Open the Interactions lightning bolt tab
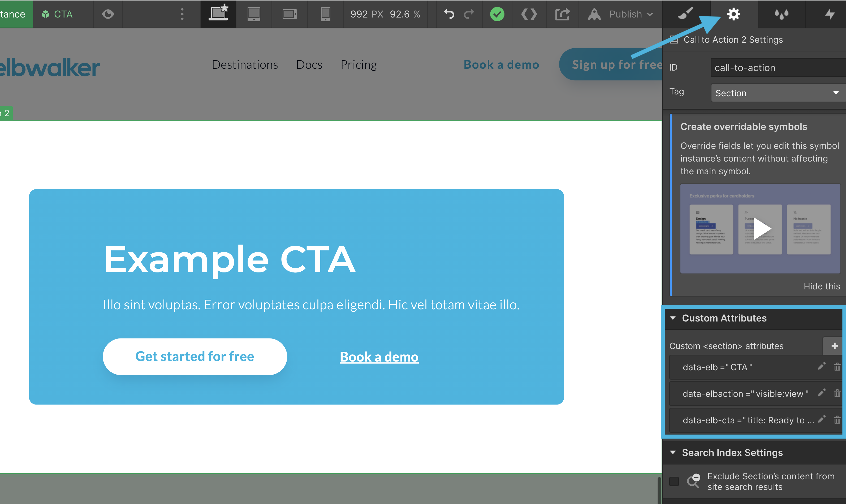This screenshot has height=504, width=846. pyautogui.click(x=830, y=14)
